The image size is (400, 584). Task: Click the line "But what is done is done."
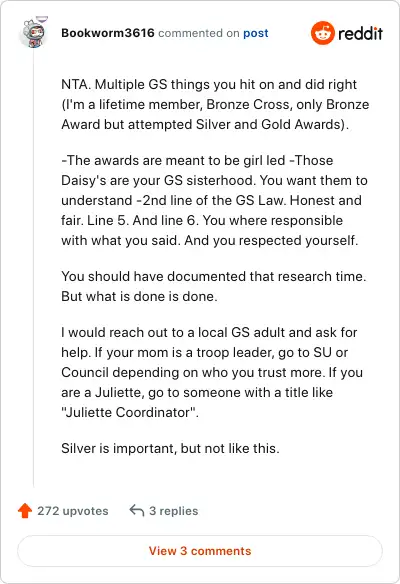click(x=139, y=296)
